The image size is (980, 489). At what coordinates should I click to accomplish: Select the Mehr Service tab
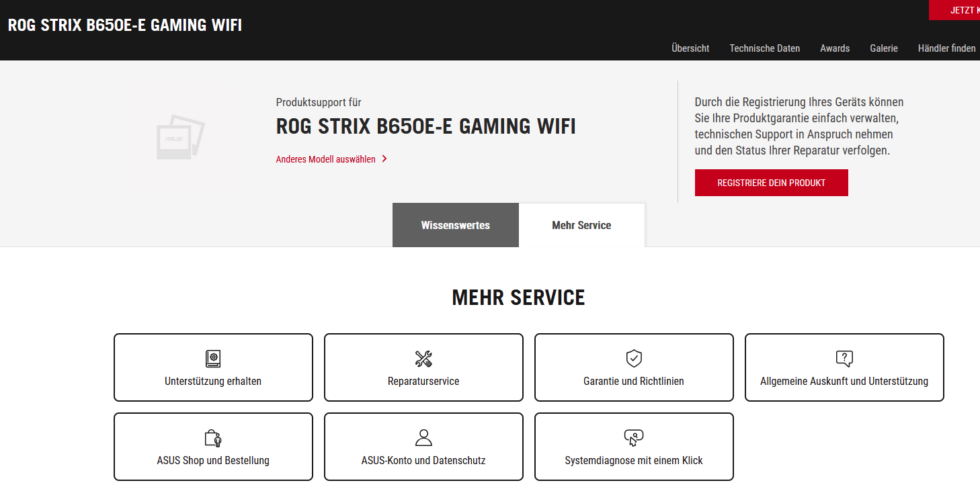(x=582, y=225)
